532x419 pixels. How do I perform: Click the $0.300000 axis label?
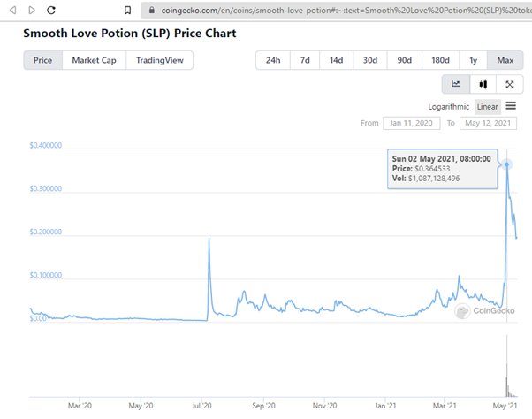46,188
